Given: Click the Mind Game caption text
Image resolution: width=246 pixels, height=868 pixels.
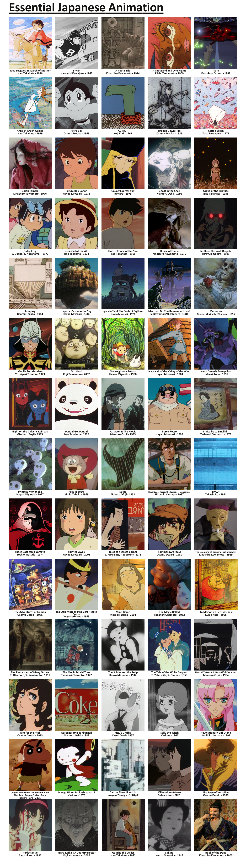Looking at the screenshot, I should [x=123, y=613].
